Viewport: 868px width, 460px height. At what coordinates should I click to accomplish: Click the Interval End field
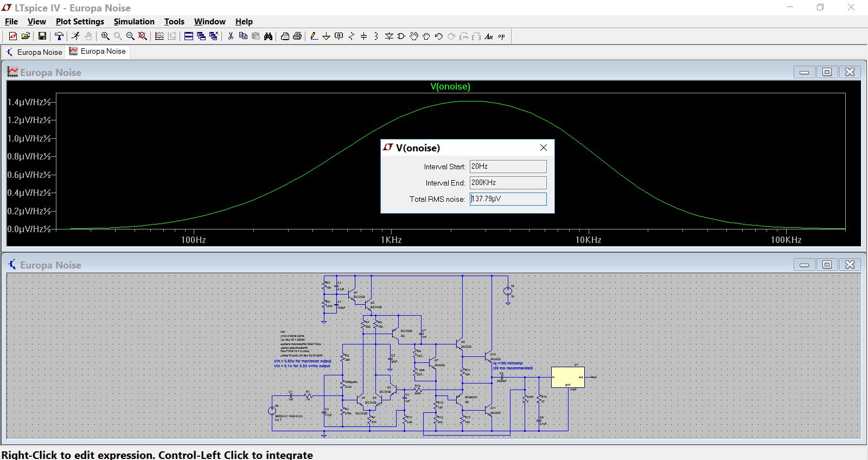508,183
